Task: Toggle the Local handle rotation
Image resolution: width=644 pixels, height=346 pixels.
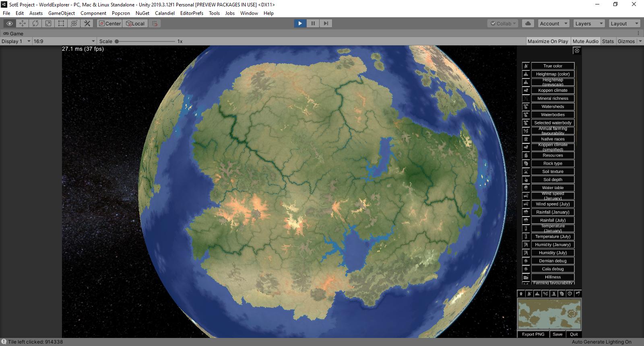Action: pyautogui.click(x=135, y=23)
